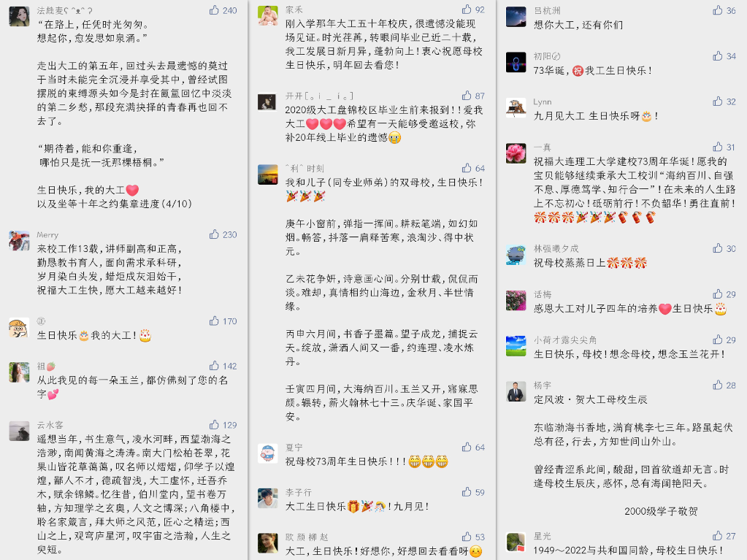Screen dimensions: 747x560
Task: Open username 李子行's profile
Action: click(298, 492)
